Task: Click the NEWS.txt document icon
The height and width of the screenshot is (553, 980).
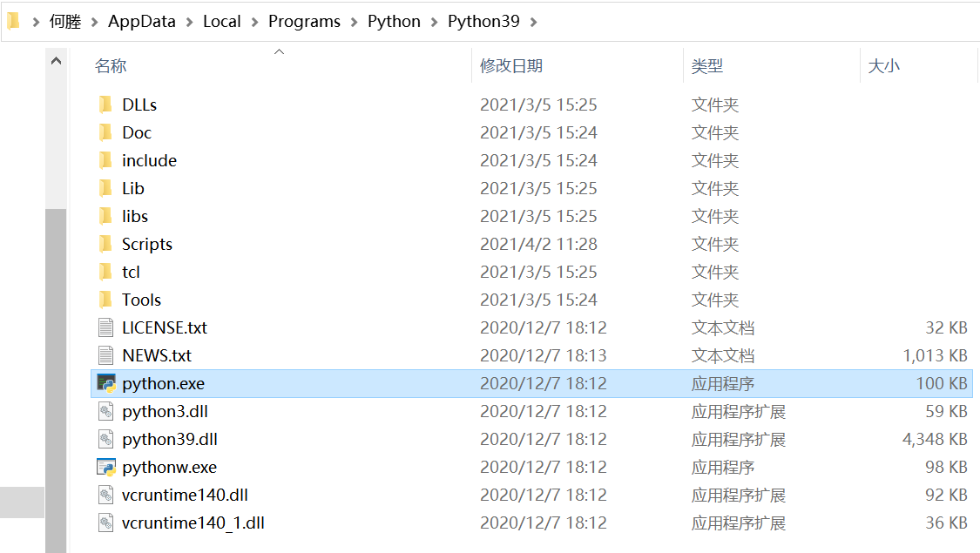Action: tap(105, 355)
